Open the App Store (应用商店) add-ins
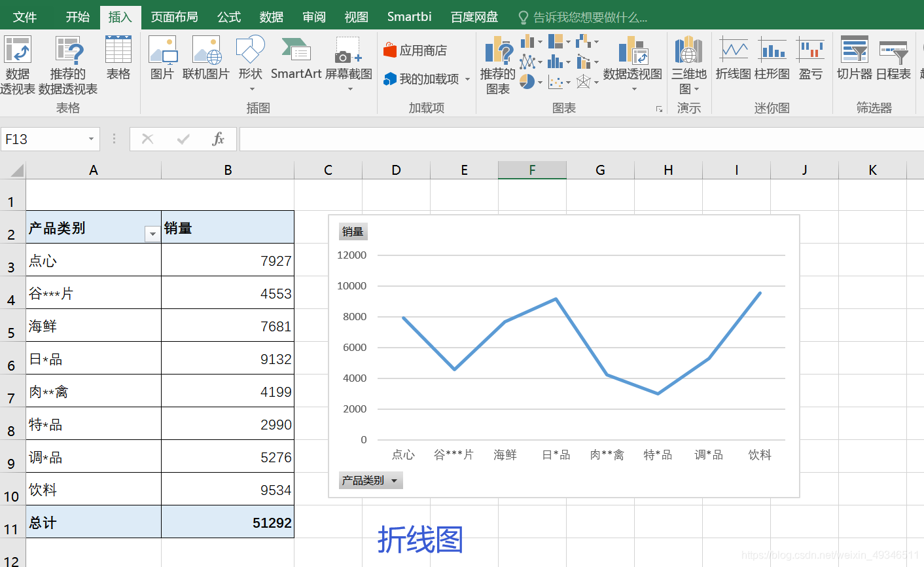Image resolution: width=924 pixels, height=567 pixels. point(416,50)
